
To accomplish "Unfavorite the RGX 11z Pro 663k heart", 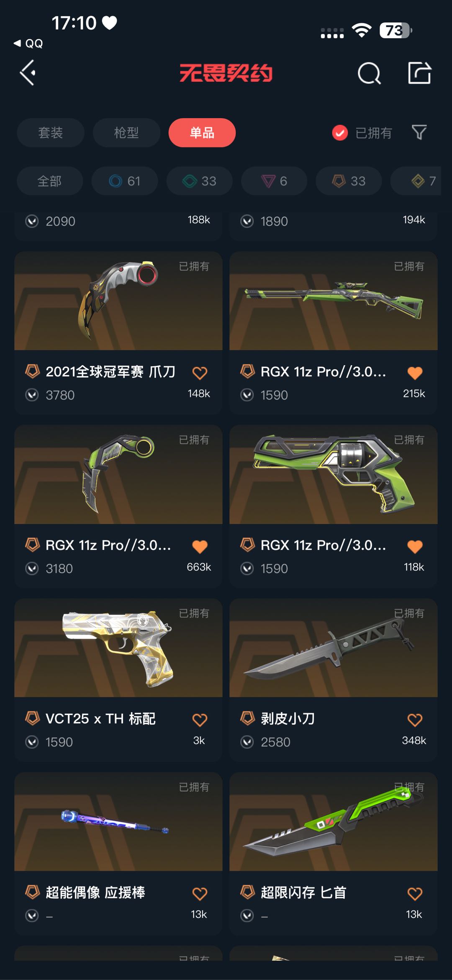I will tap(200, 546).
